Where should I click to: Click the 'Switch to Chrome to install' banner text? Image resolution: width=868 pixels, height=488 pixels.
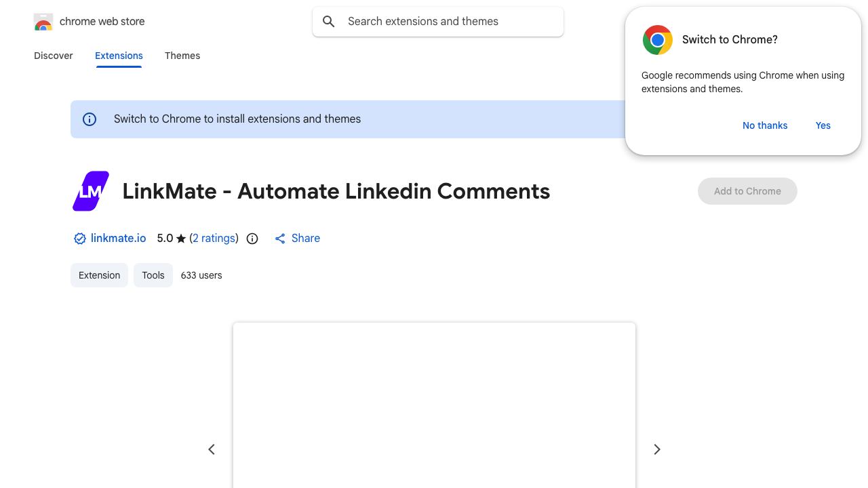(237, 119)
